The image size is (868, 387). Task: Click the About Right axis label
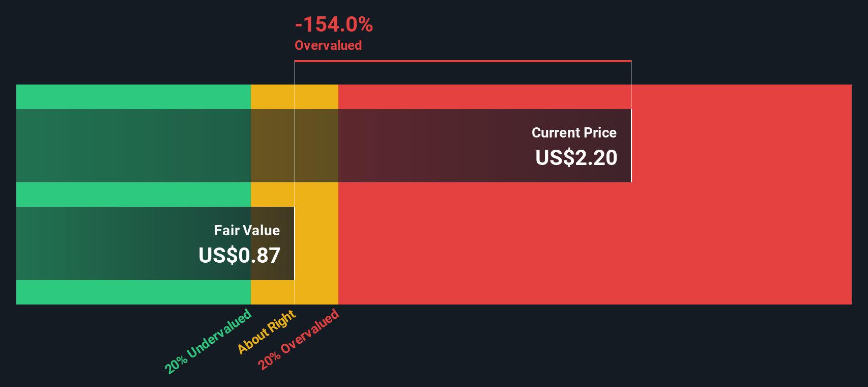click(266, 331)
